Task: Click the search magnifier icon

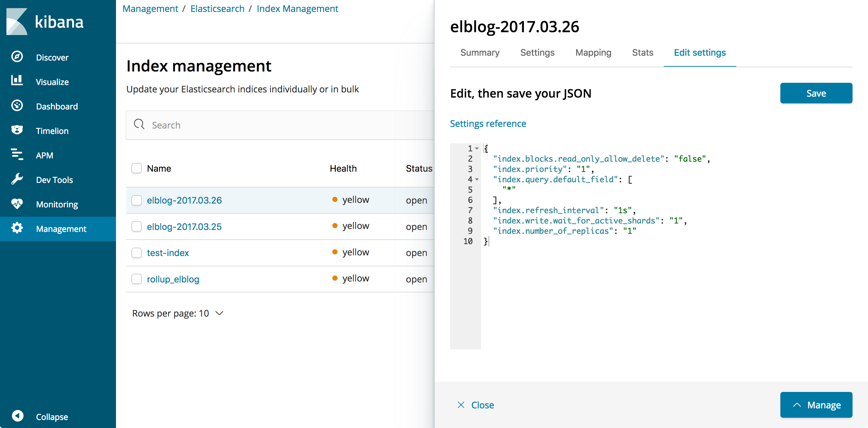Action: tap(139, 125)
